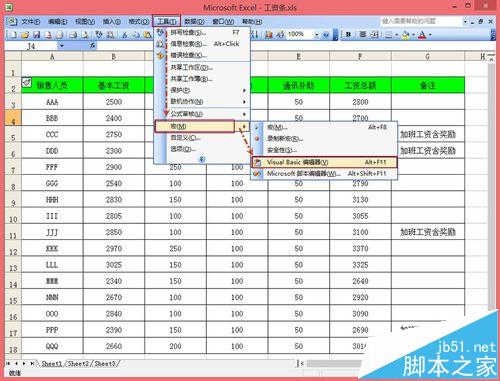Click the Name Box showing J4

tap(32, 46)
